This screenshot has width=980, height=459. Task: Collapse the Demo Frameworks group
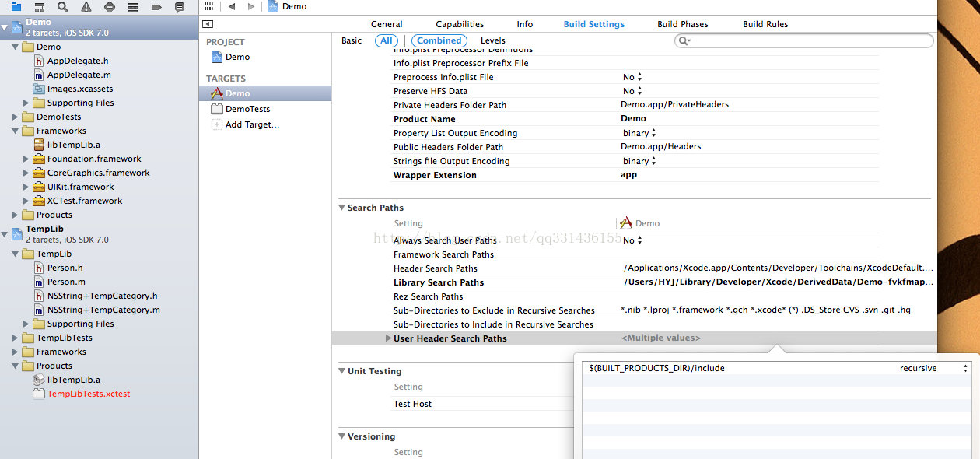pos(16,131)
